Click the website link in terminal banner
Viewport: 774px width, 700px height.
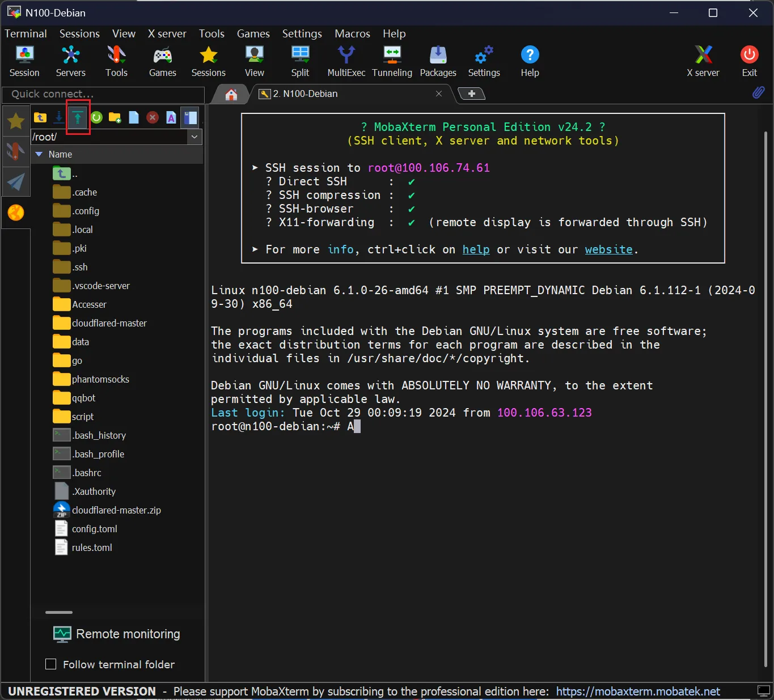point(608,249)
